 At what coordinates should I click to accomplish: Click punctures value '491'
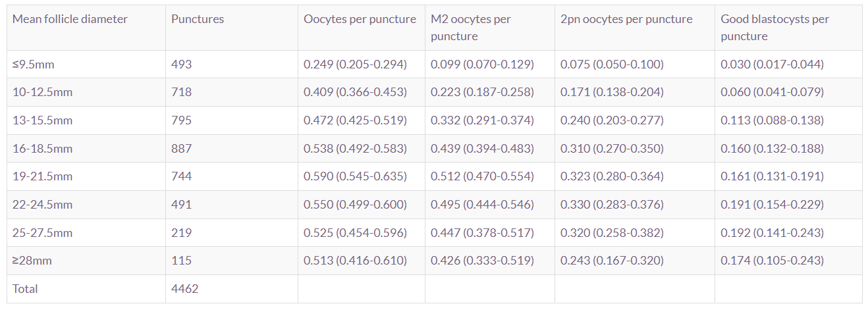181,205
